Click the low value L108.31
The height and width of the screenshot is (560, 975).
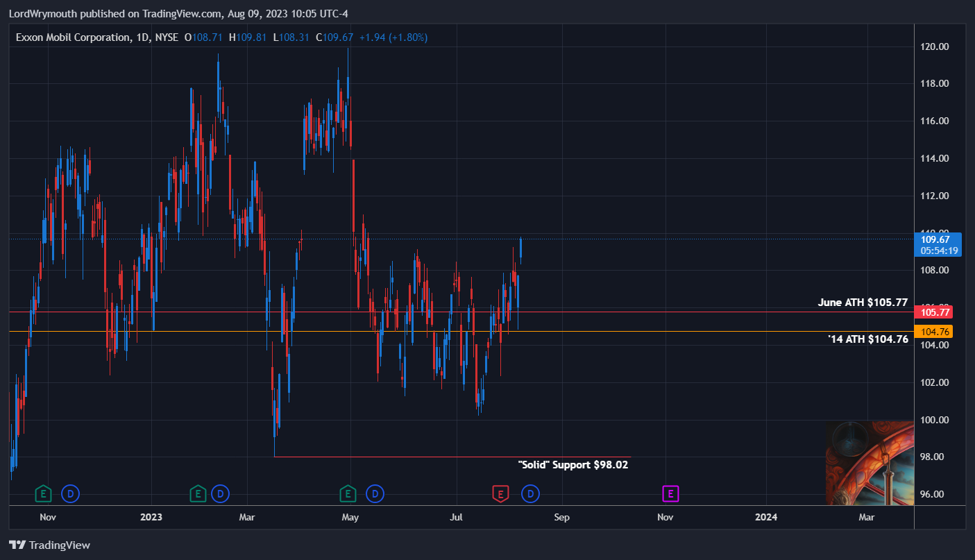point(292,37)
